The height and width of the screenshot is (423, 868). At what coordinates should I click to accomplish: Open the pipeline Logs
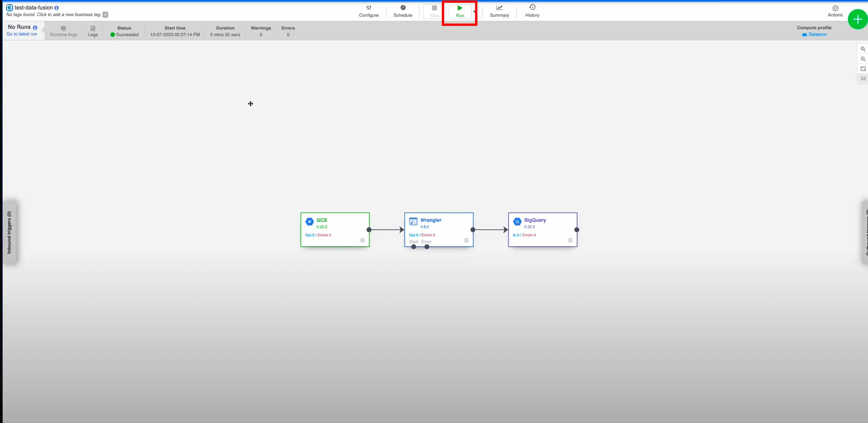coord(93,31)
